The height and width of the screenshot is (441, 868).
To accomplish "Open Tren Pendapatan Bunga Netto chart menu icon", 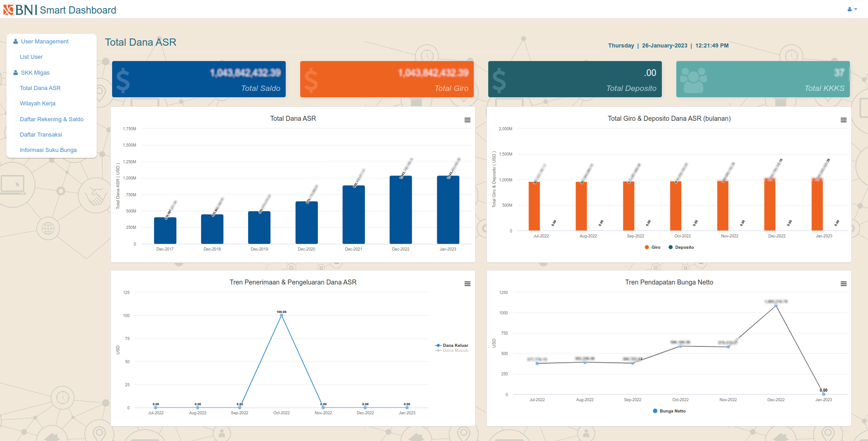I will (843, 284).
